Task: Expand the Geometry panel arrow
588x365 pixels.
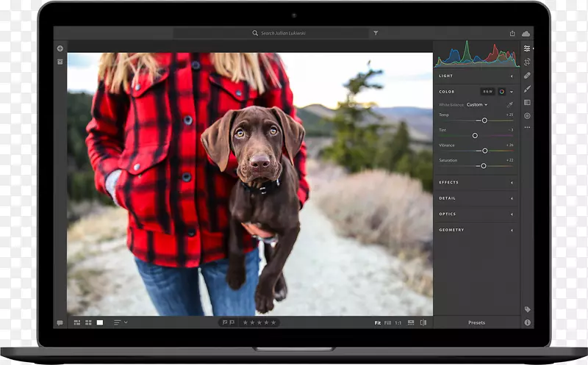Action: coord(512,230)
